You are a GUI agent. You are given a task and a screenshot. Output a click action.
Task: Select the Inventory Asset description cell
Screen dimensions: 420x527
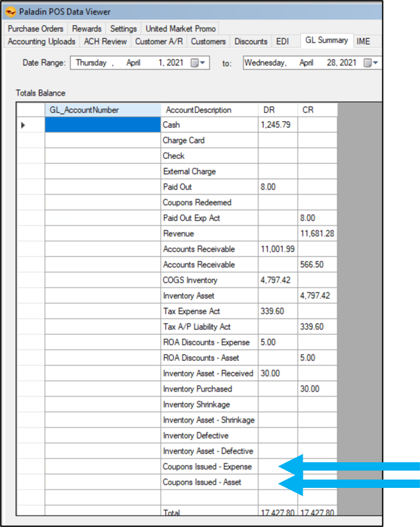210,296
